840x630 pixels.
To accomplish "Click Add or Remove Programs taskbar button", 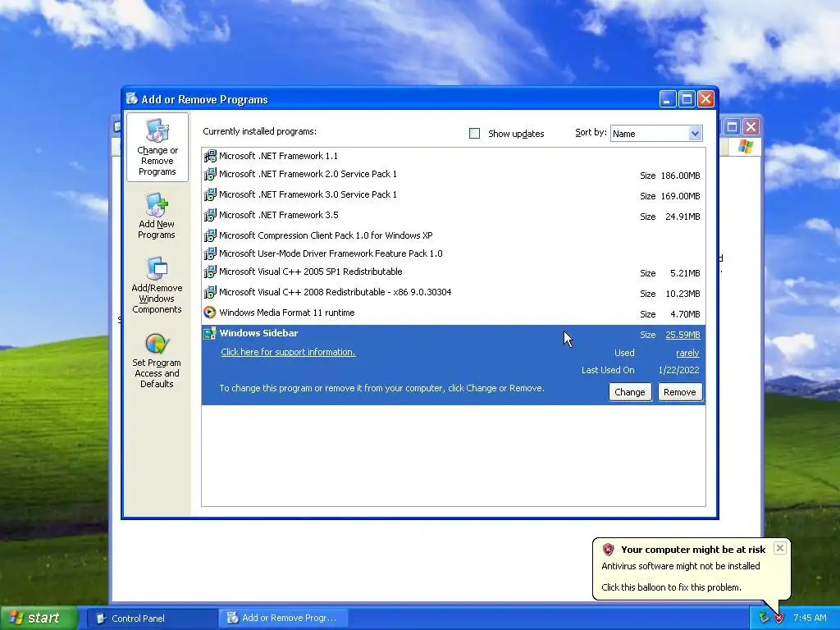I will pos(284,619).
